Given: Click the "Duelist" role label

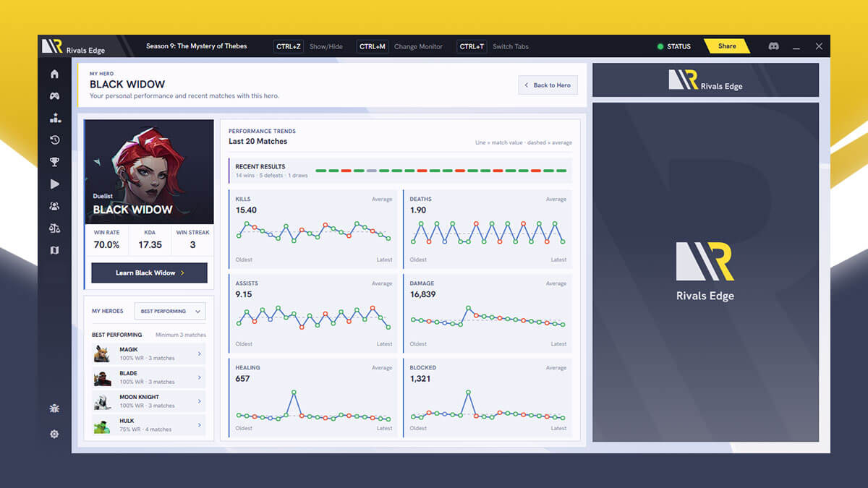Looking at the screenshot, I should click(x=103, y=196).
